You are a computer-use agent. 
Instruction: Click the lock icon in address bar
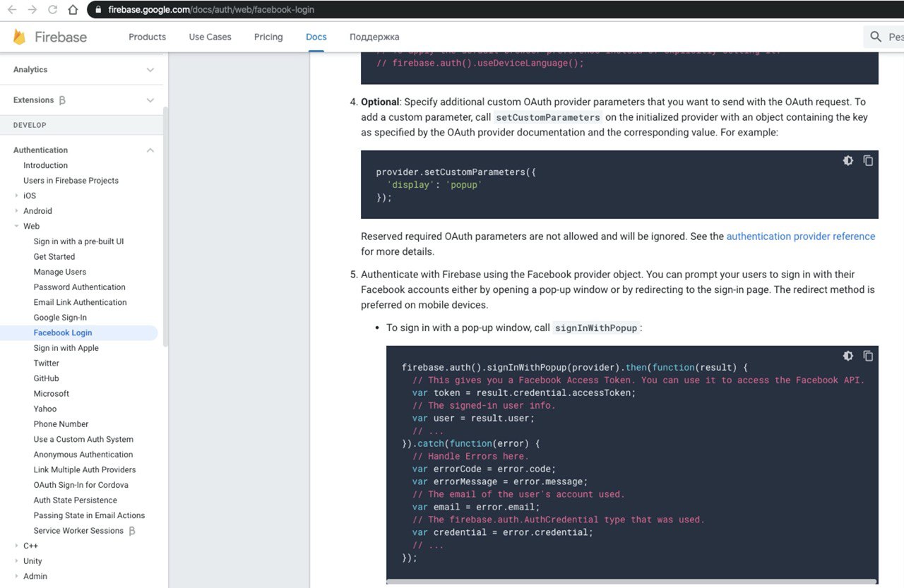(97, 10)
